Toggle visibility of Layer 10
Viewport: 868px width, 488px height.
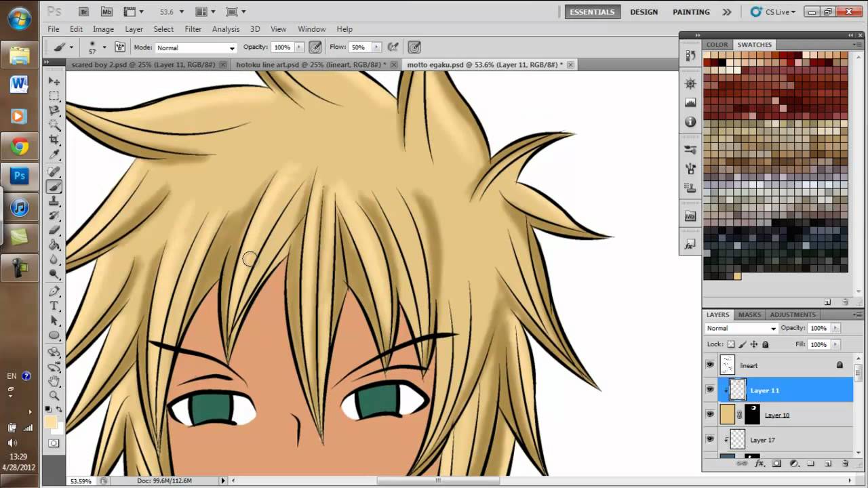point(710,414)
